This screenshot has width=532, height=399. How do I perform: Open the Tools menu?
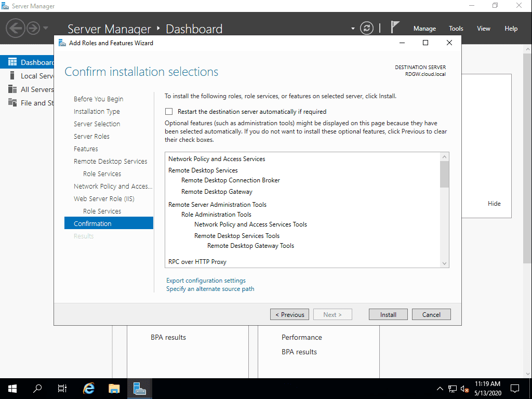coord(456,28)
